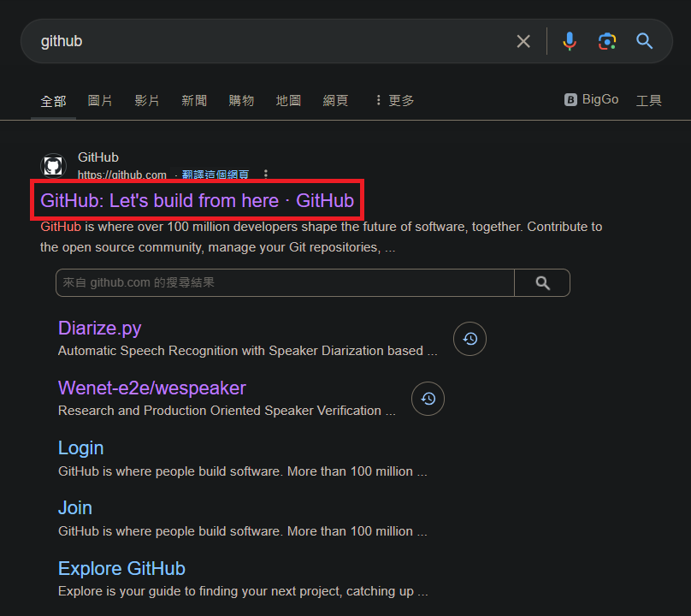
Task: Switch to the 購物 tab
Action: [x=241, y=101]
